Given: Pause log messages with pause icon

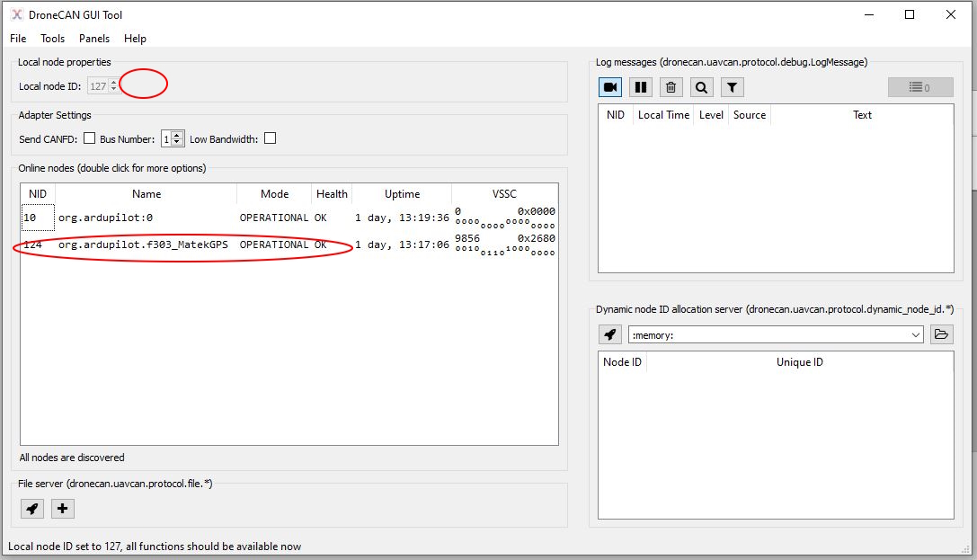Looking at the screenshot, I should coord(641,87).
